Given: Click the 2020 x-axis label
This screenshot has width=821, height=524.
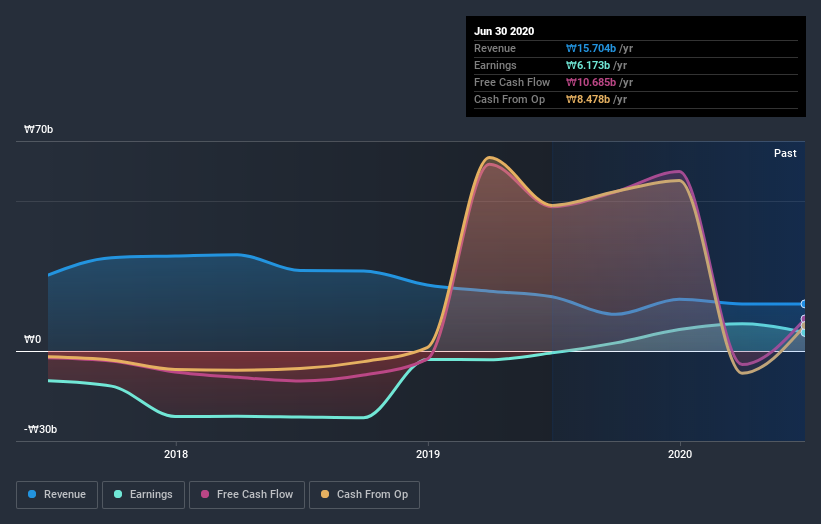Looking at the screenshot, I should pyautogui.click(x=680, y=454).
